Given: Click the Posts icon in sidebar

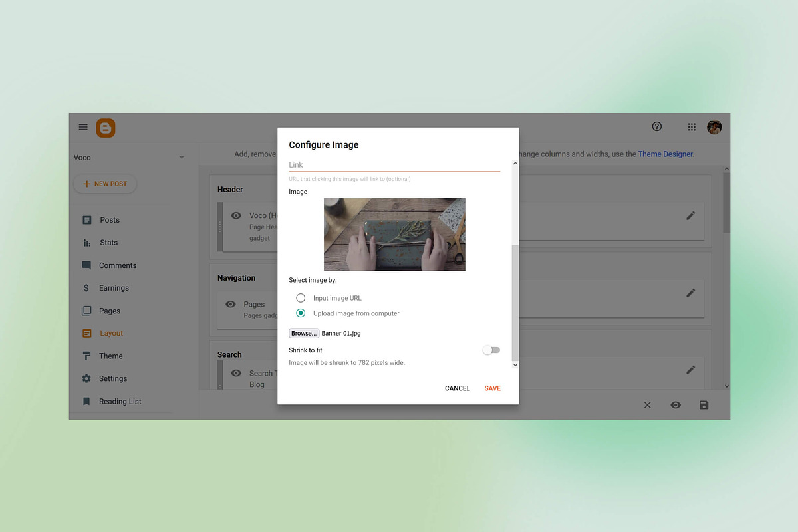Looking at the screenshot, I should pos(86,220).
